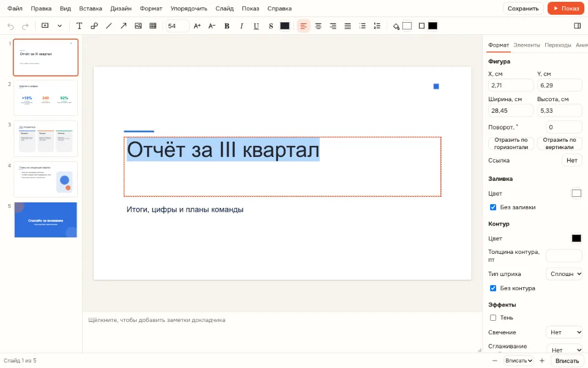Open the toolbar outline color swatch
Image resolution: width=588 pixels, height=368 pixels.
(x=433, y=26)
